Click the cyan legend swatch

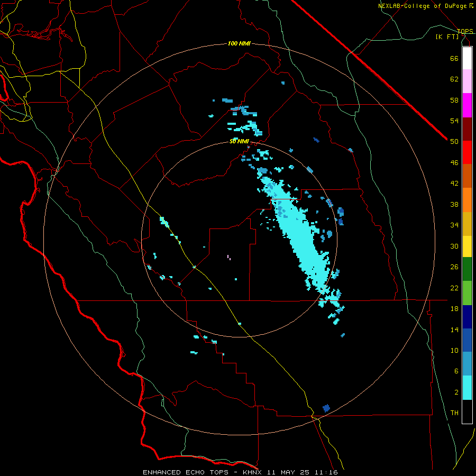point(467,388)
